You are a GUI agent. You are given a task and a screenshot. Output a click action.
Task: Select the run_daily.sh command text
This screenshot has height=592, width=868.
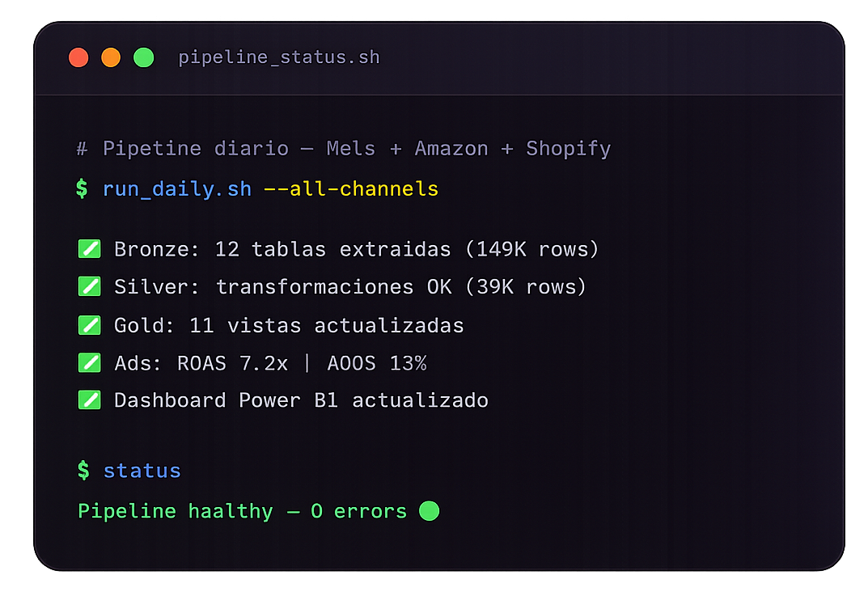click(x=177, y=189)
